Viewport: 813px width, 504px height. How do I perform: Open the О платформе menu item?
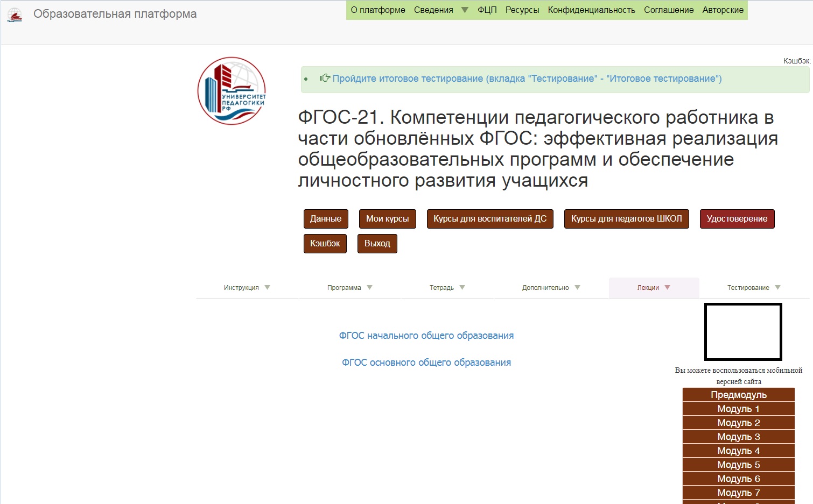click(x=378, y=10)
